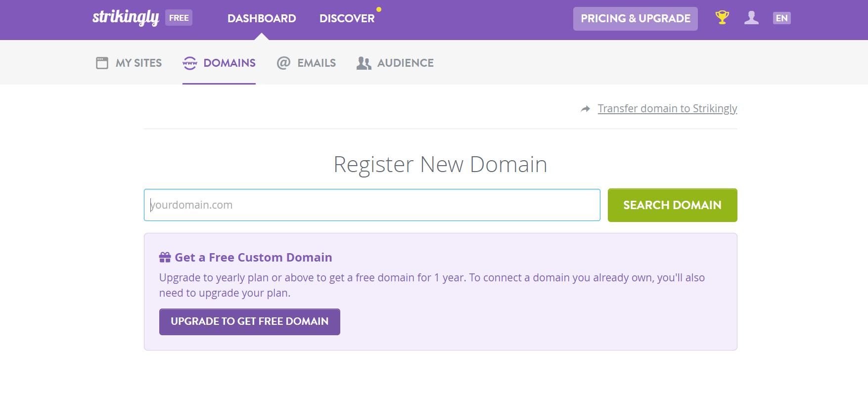Open the Dashboard menu item
The image size is (868, 399).
pos(262,18)
